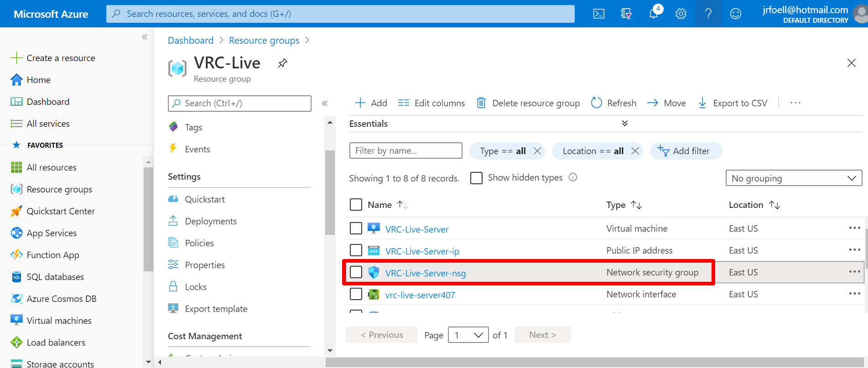The image size is (868, 368).
Task: Click the Dashboard icon in the sidebar
Action: coord(16,102)
